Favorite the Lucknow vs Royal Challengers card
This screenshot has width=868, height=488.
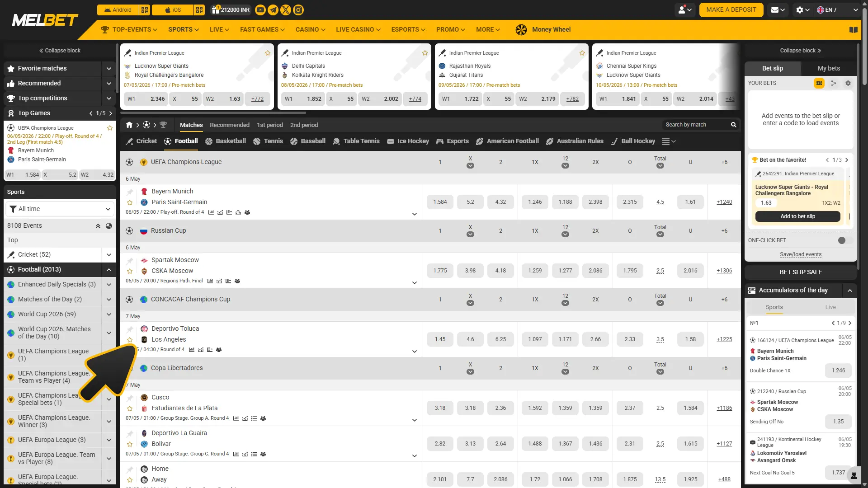click(268, 53)
